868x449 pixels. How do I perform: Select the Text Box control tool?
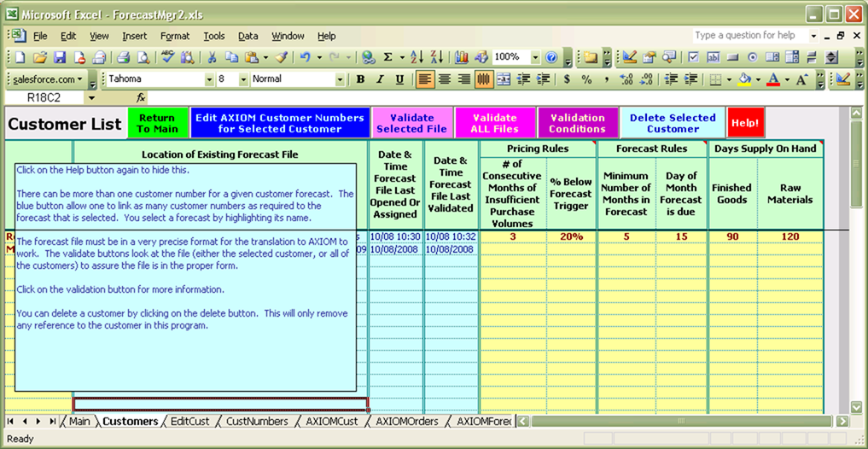pos(714,57)
